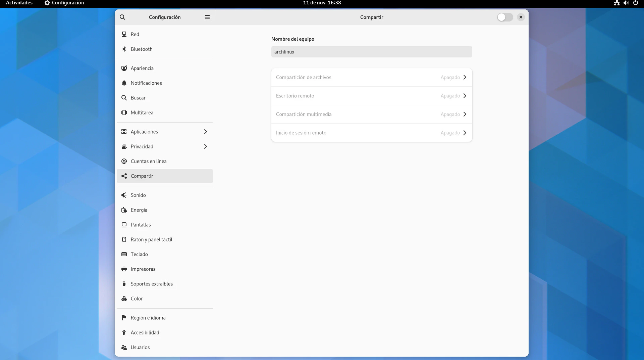Image resolution: width=644 pixels, height=360 pixels.
Task: Click the search magnifier icon in Configuración header
Action: pyautogui.click(x=122, y=17)
